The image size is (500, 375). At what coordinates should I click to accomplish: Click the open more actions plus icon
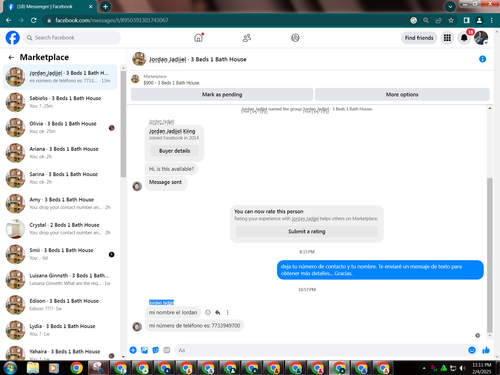coord(133,350)
